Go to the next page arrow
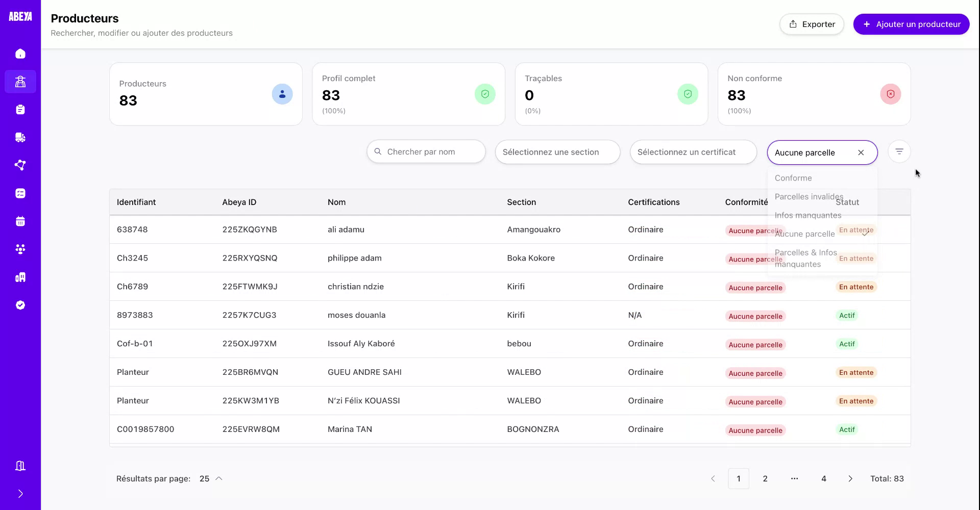 pyautogui.click(x=850, y=479)
